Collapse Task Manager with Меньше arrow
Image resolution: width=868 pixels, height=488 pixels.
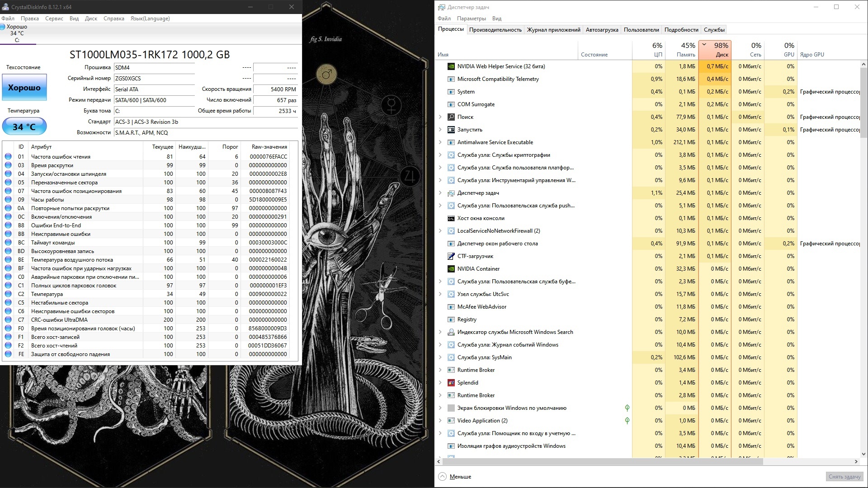pos(443,477)
